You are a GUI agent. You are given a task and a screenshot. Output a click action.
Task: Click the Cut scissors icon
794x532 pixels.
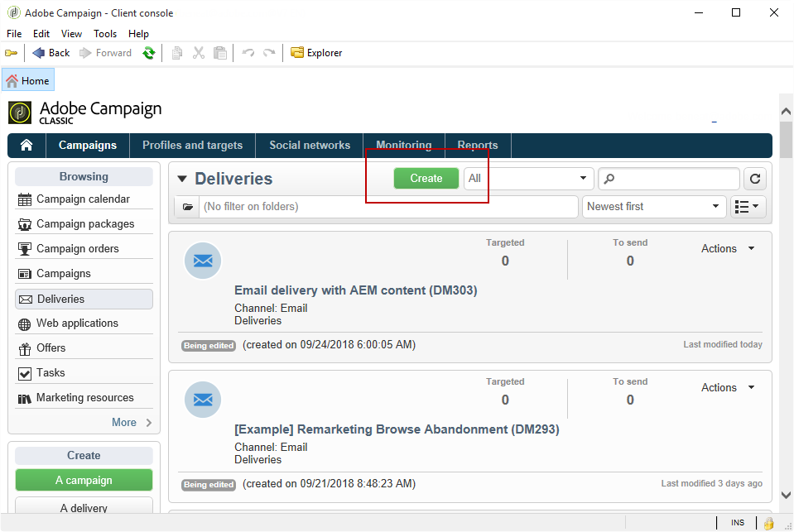coord(199,53)
